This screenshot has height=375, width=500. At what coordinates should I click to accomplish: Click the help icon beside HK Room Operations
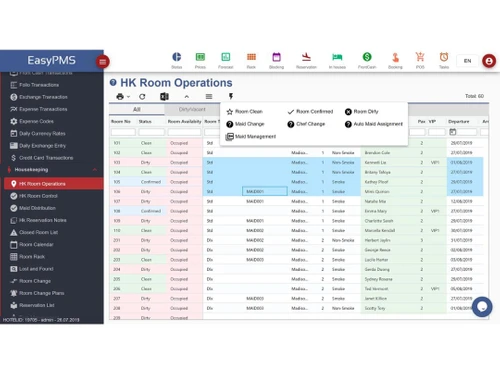(113, 83)
